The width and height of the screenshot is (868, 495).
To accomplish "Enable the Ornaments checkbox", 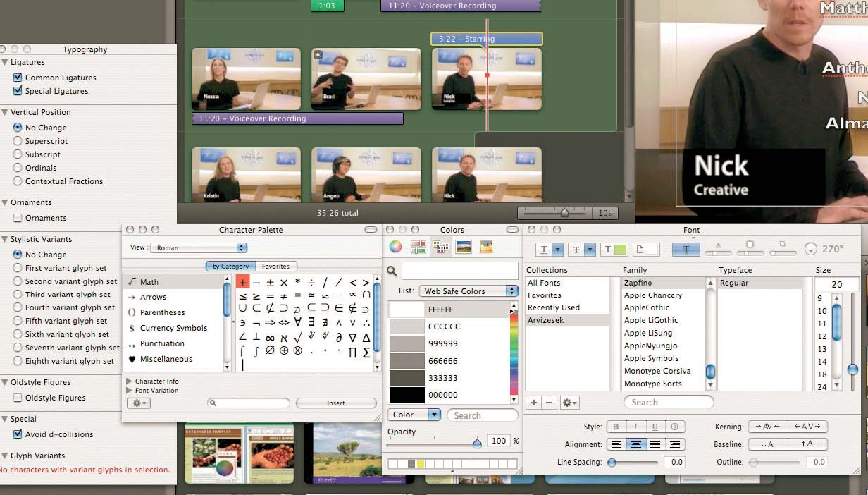I will point(18,218).
